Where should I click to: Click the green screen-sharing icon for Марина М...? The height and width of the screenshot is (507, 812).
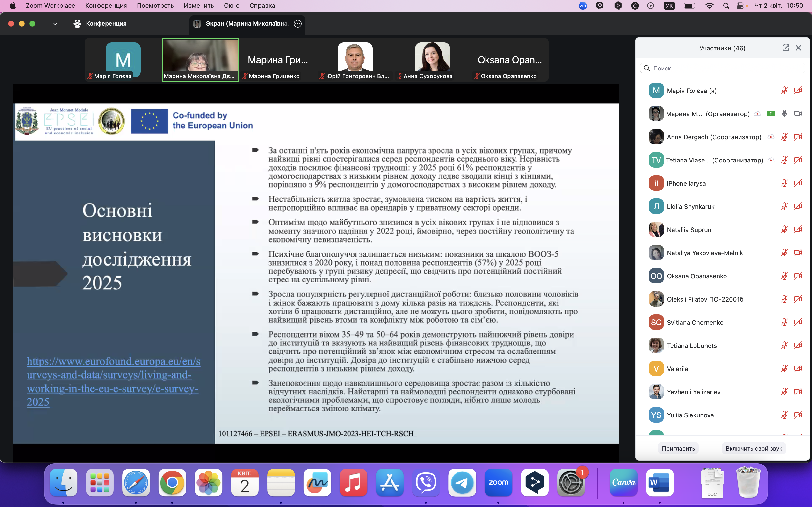click(x=771, y=114)
